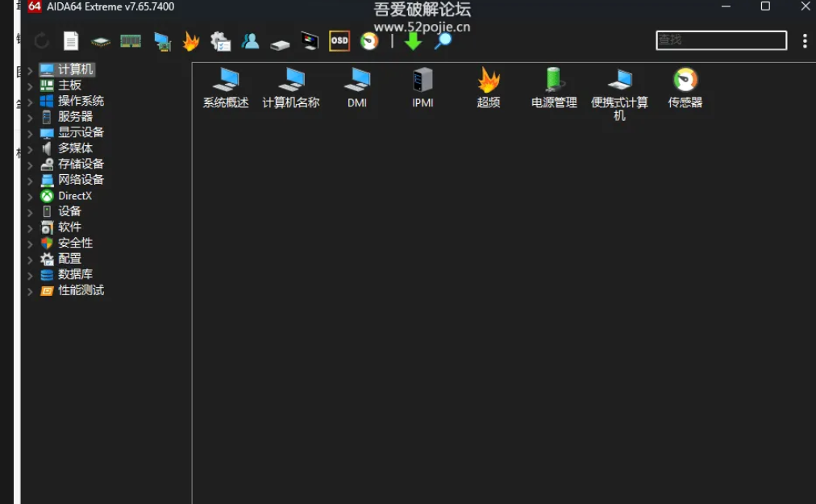Screen dimensions: 816x504
Task: Select 性能测试 in the sidebar tree
Action: coord(81,290)
